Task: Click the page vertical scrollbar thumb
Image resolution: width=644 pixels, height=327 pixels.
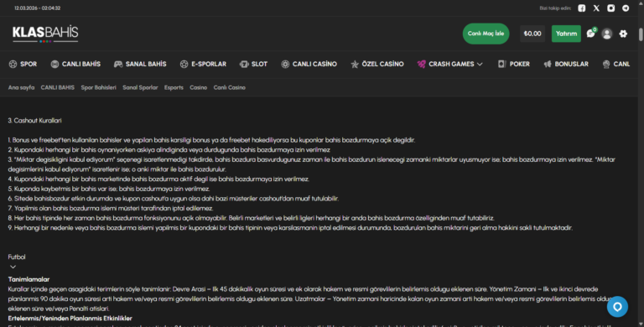Action: 641,34
